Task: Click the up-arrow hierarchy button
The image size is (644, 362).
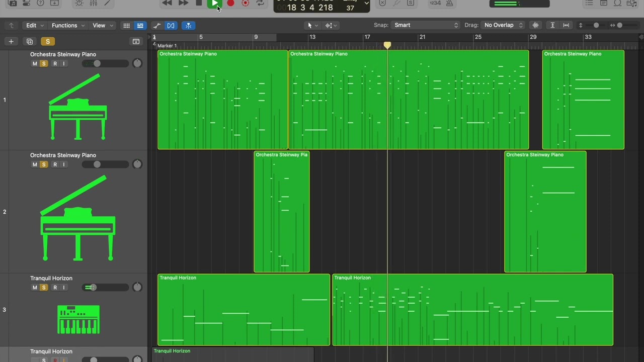Action: tap(11, 25)
